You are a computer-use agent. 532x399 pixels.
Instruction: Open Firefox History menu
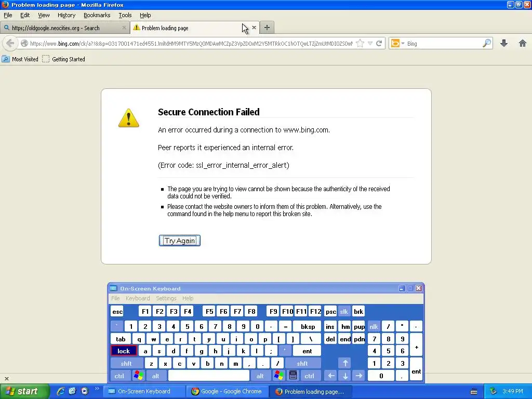[x=66, y=15]
